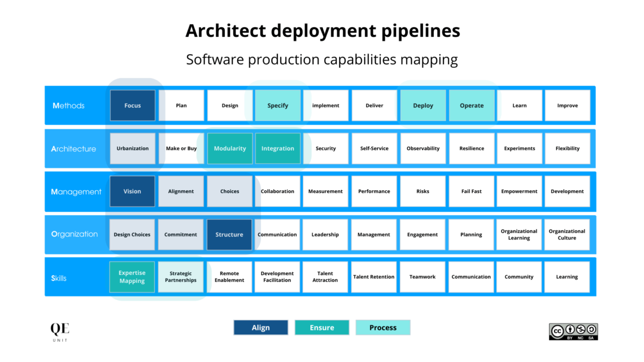Click the Modularity block in Architecture
This screenshot has width=644, height=362.
[229, 148]
